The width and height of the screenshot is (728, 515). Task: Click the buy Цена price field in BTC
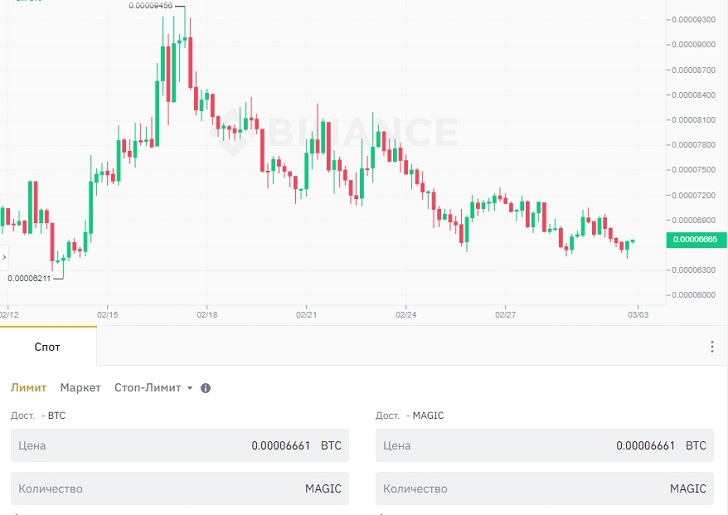tap(180, 445)
